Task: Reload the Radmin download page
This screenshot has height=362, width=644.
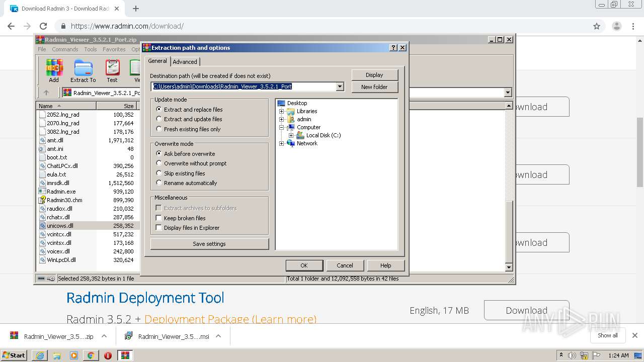Action: [x=43, y=26]
